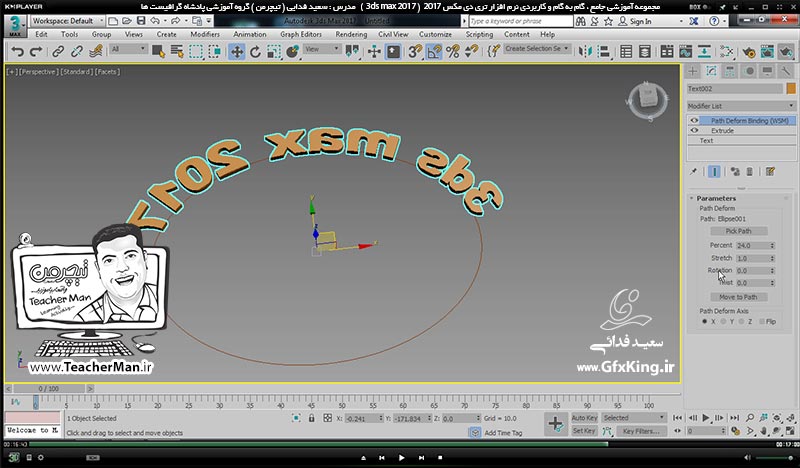
Task: Open Key Filters dialog button
Action: tap(641, 431)
